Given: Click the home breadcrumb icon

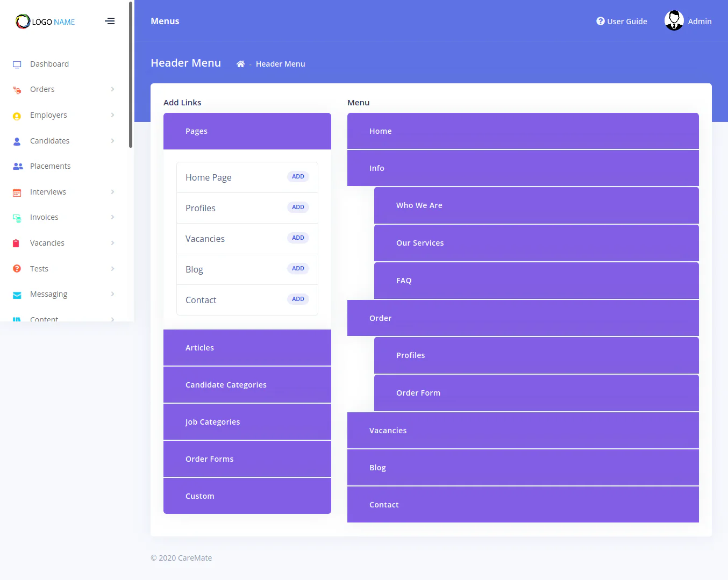Looking at the screenshot, I should (x=240, y=64).
